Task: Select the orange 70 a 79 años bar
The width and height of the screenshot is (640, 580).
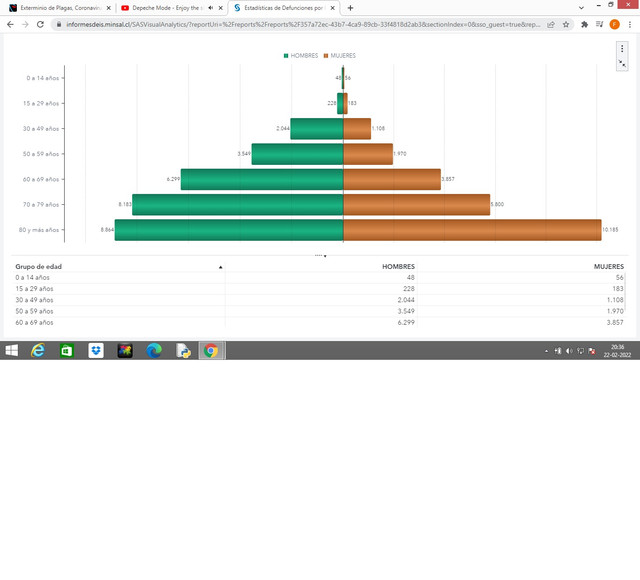Action: (417, 204)
